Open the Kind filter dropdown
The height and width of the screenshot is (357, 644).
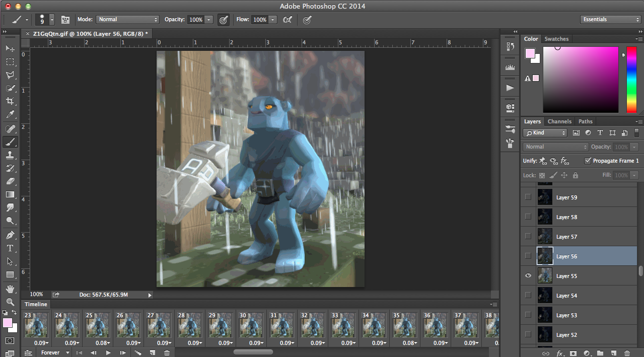545,133
